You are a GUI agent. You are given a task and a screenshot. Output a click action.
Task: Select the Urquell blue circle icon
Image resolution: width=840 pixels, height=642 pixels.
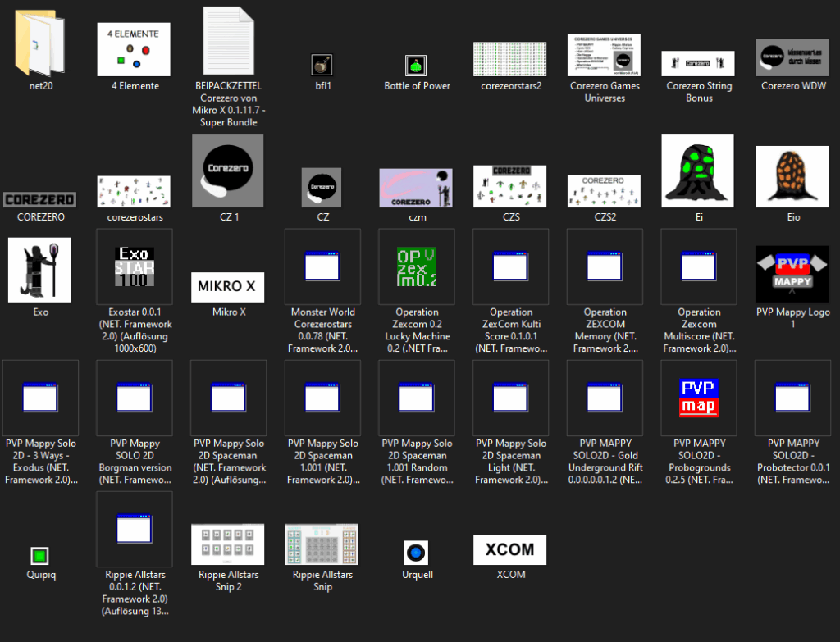click(x=417, y=552)
